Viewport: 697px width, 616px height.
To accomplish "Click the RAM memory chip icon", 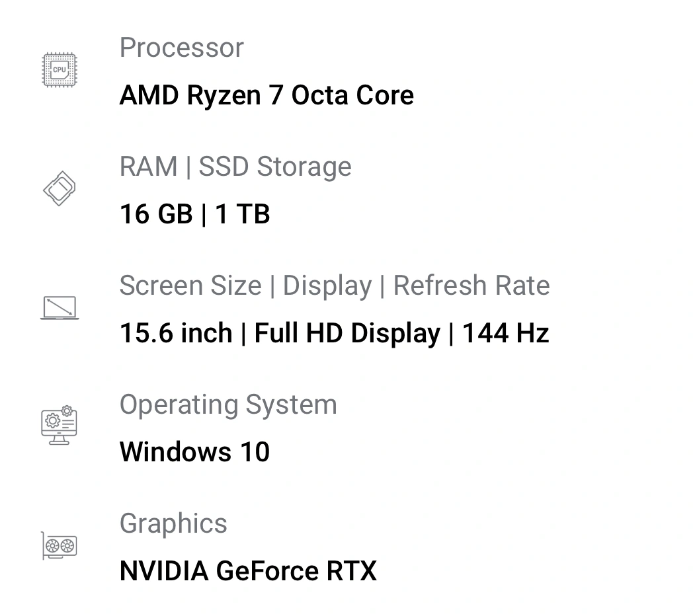I will point(60,188).
